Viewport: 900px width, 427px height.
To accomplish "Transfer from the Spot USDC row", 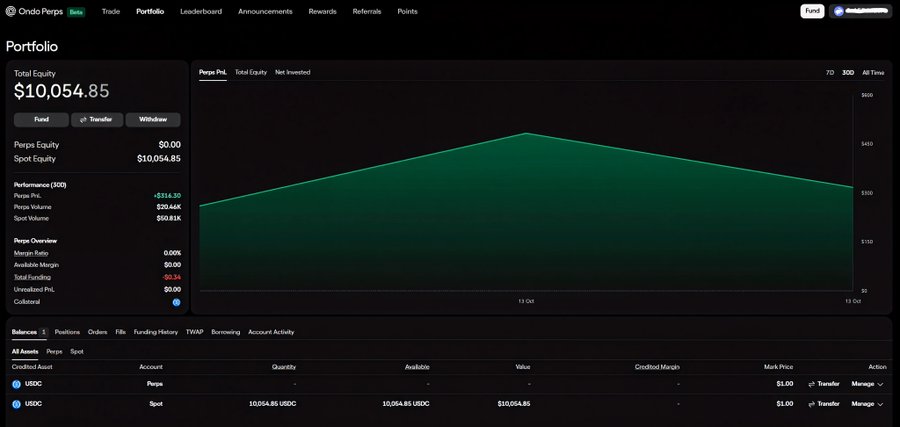I will coord(824,404).
